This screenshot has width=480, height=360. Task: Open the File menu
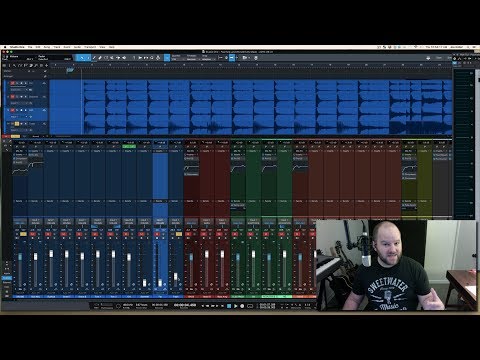[x=30, y=47]
